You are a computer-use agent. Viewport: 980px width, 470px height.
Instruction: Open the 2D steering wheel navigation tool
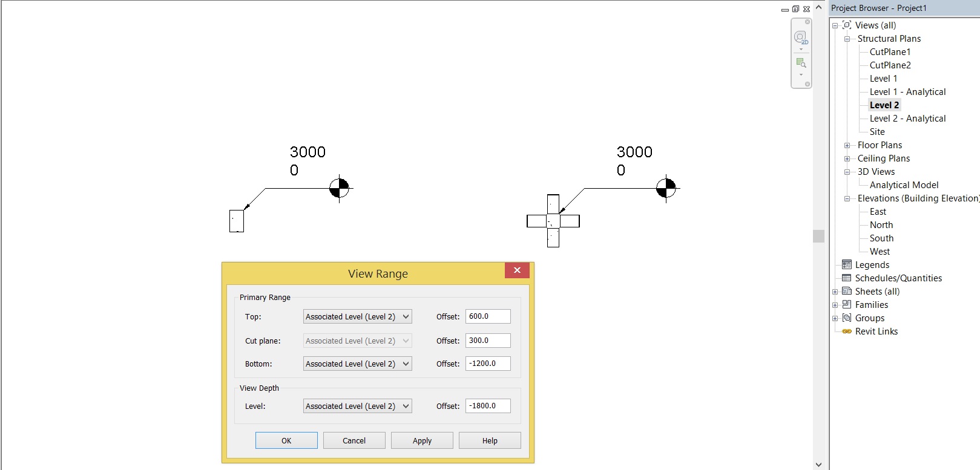(x=801, y=38)
